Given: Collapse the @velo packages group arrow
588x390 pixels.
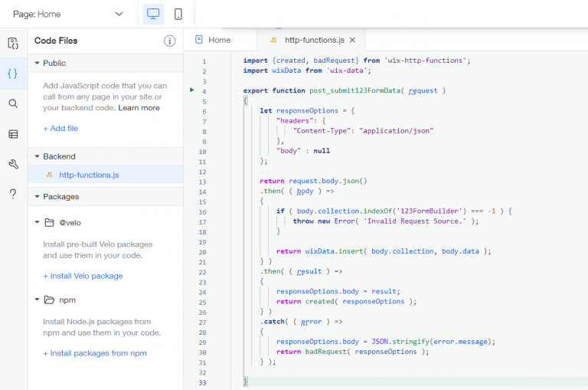Looking at the screenshot, I should tap(37, 222).
